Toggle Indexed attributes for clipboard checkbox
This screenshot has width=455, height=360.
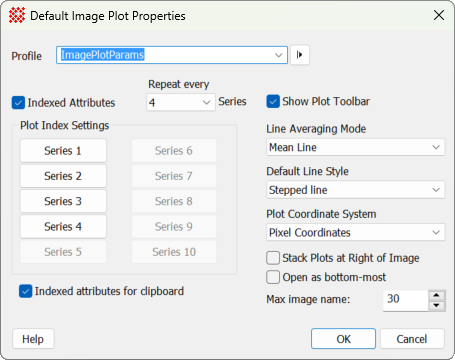point(26,291)
